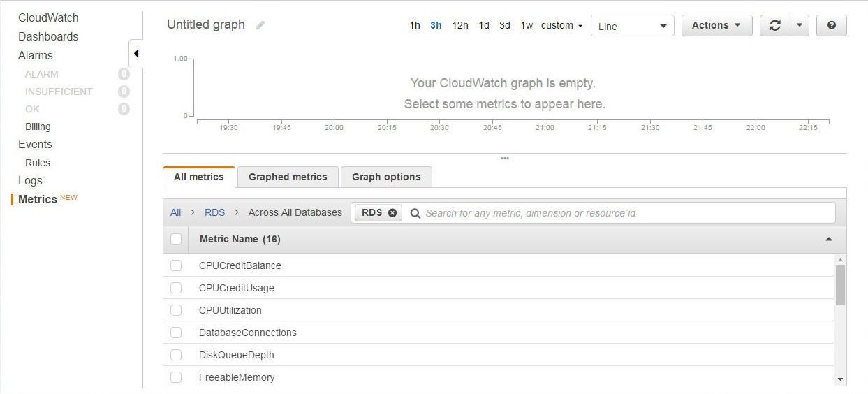Click the search magnifier icon
Screen dimensions: 868x394
click(415, 213)
